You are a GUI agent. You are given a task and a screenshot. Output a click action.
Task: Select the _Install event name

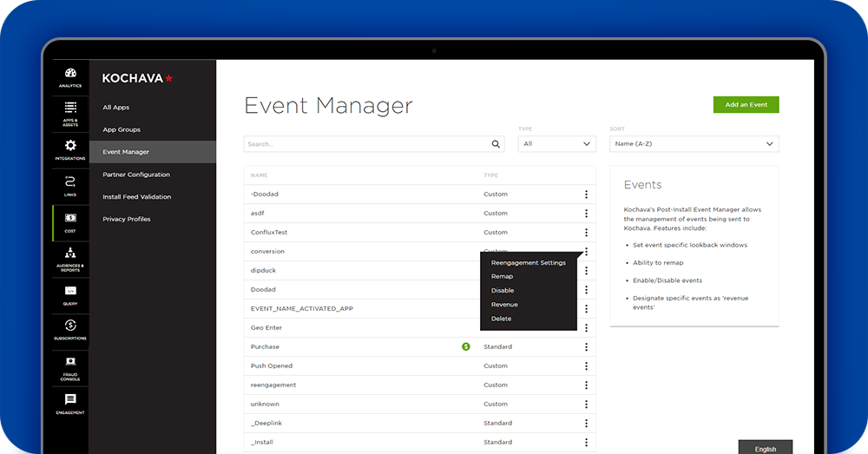[262, 443]
